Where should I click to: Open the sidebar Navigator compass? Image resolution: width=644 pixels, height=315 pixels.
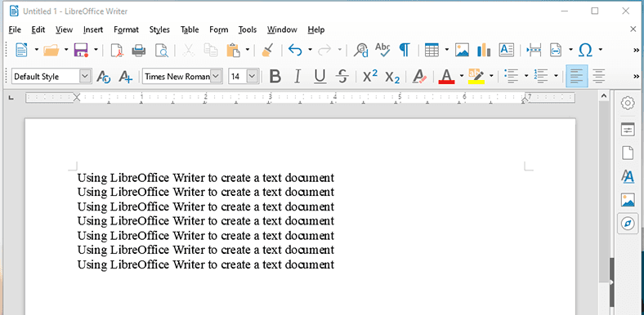pyautogui.click(x=628, y=224)
